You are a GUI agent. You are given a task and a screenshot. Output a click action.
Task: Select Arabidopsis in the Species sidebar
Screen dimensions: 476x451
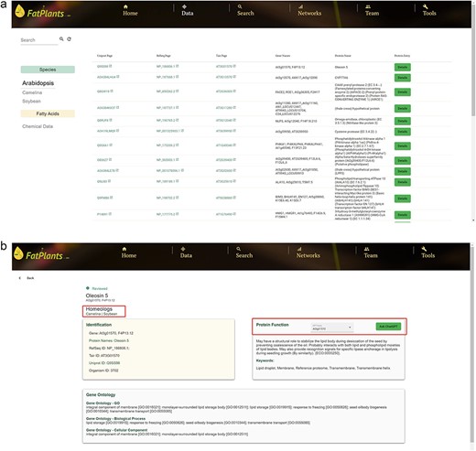[38, 83]
